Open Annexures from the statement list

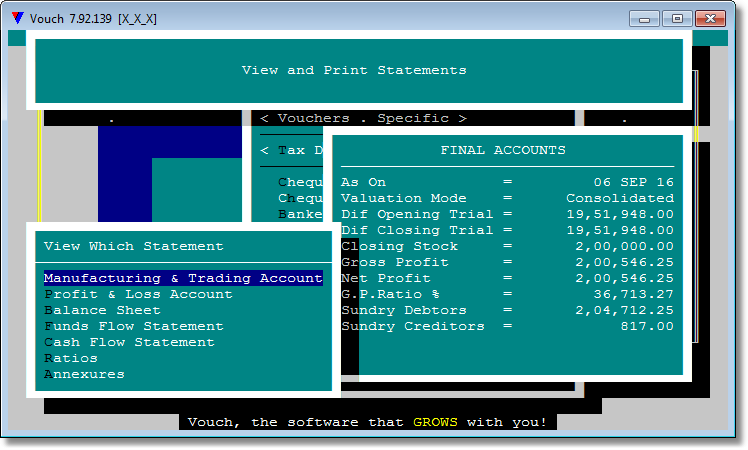tap(84, 374)
